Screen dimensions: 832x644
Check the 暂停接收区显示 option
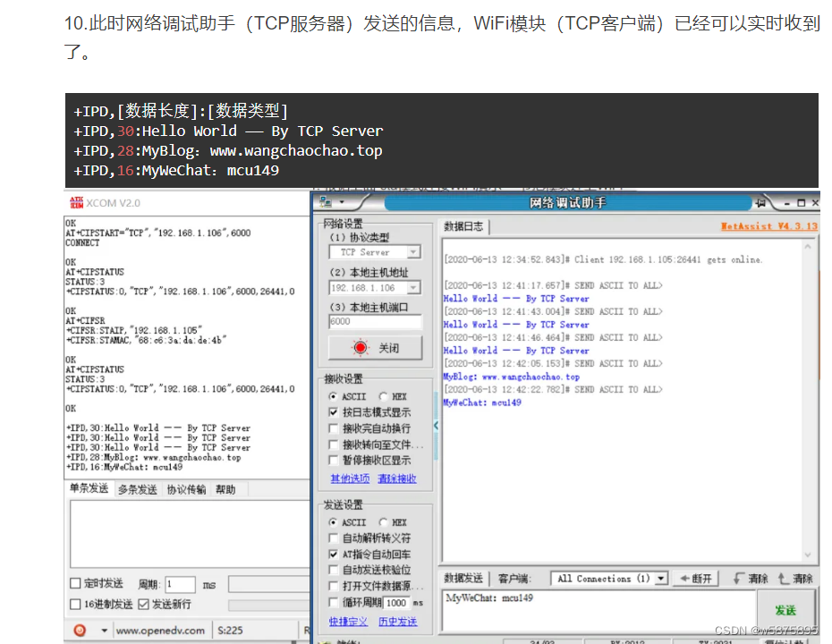point(333,460)
